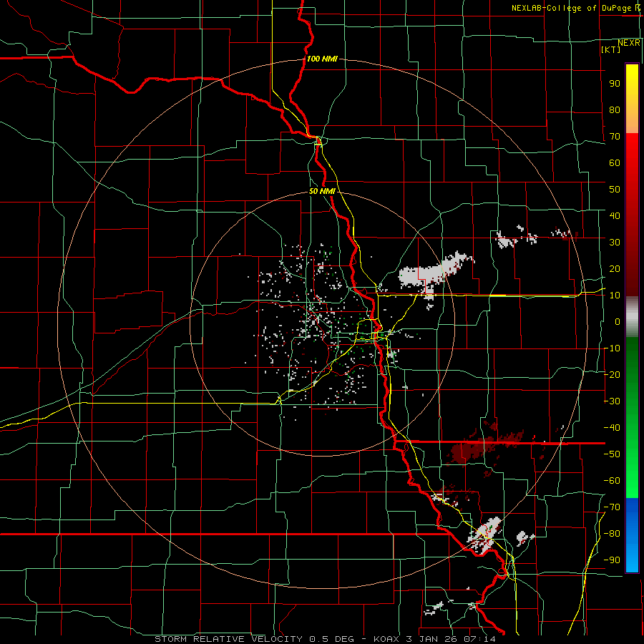The width and height of the screenshot is (644, 644).
Task: Click the NEXR label above the color scale
Action: click(x=629, y=43)
